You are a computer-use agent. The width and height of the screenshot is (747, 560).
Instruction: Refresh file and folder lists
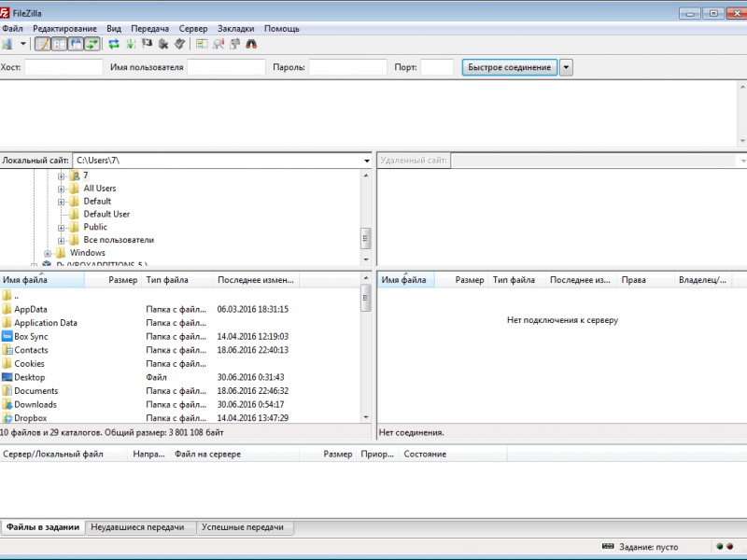113,44
